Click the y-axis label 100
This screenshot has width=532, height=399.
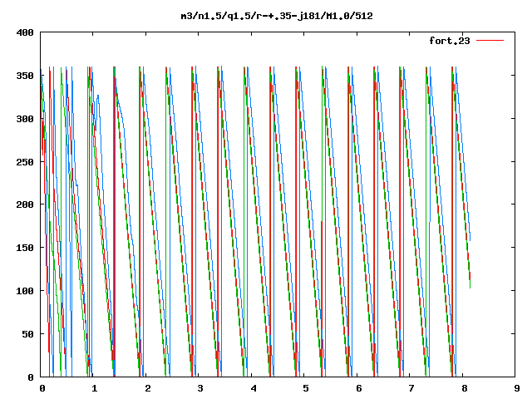[x=25, y=291]
